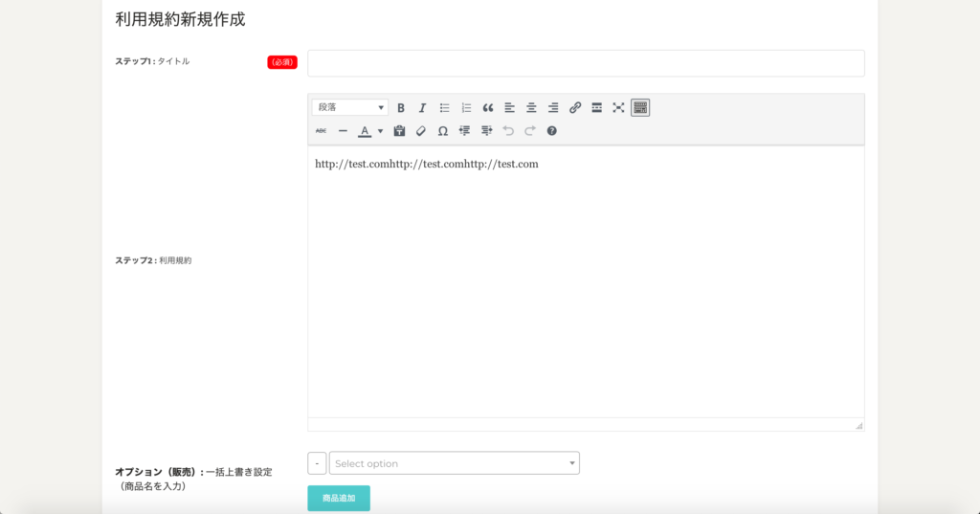
Task: Insert special character with omega icon
Action: pos(442,131)
